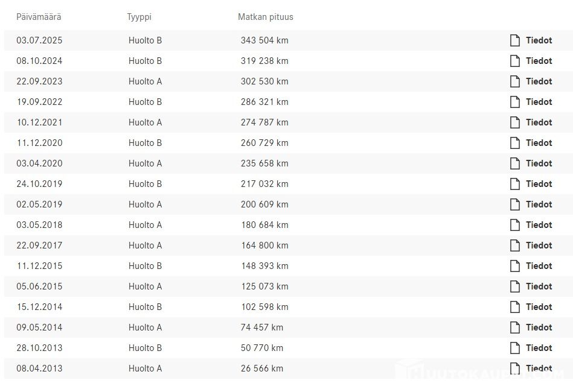Select the 343 504 km mileage entry
Image resolution: width=573 pixels, height=392 pixels.
(264, 40)
